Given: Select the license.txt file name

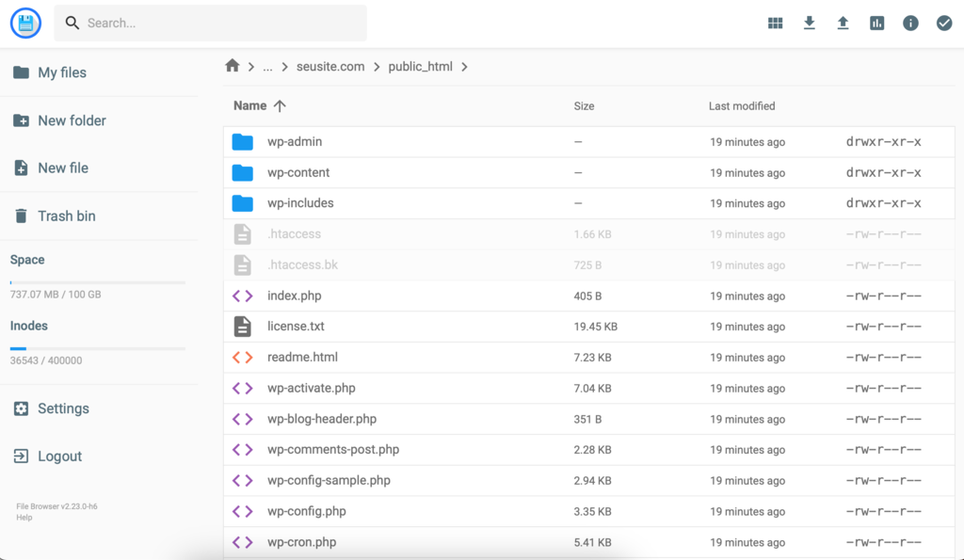Looking at the screenshot, I should [296, 327].
